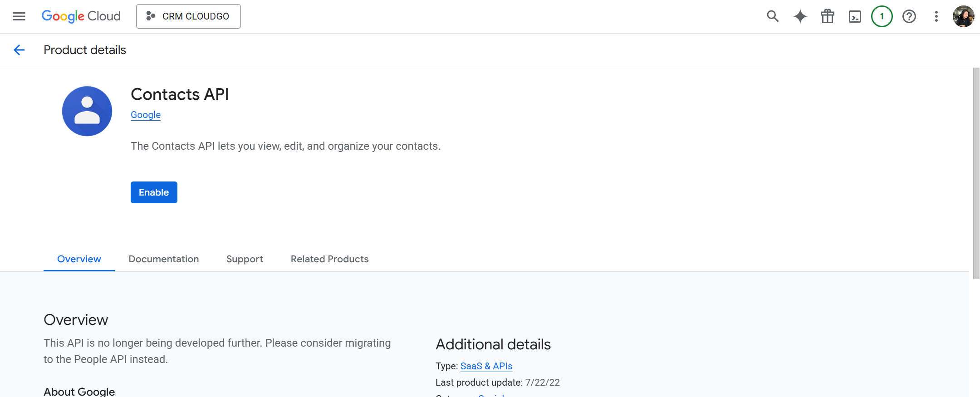This screenshot has height=397, width=980.
Task: Select the Related Products tab
Action: coord(329,259)
